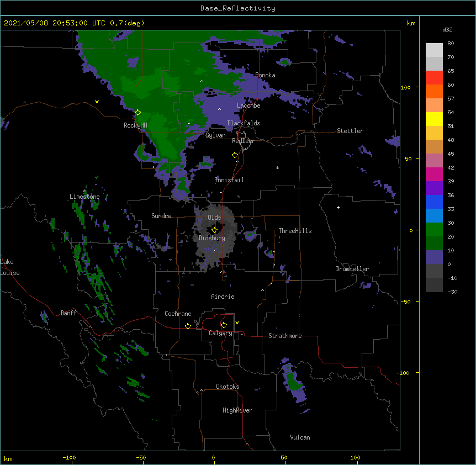The height and width of the screenshot is (465, 476).
Task: Click the Vulcan label
Action: (x=300, y=437)
